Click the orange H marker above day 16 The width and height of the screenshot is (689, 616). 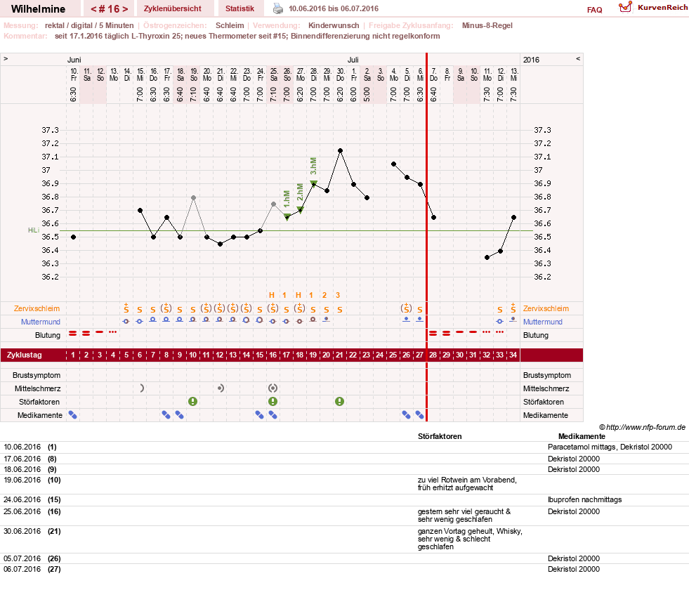pos(272,295)
